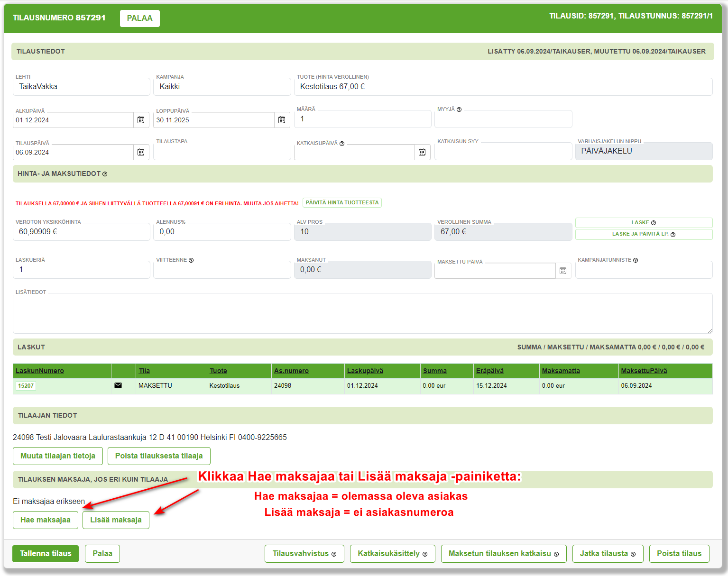Click help icon next to Viitteenne label
Screen dimensions: 728x576
pos(191,260)
